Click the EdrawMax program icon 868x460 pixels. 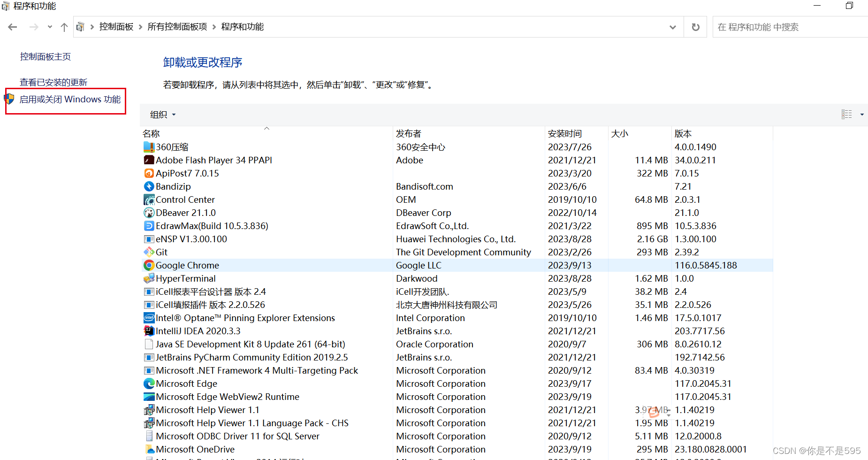pos(149,226)
